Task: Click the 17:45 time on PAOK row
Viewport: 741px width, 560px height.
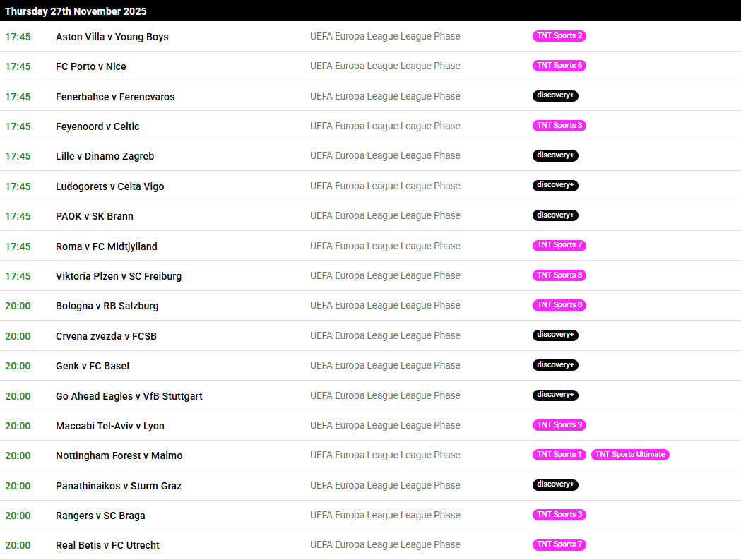Action: [18, 216]
